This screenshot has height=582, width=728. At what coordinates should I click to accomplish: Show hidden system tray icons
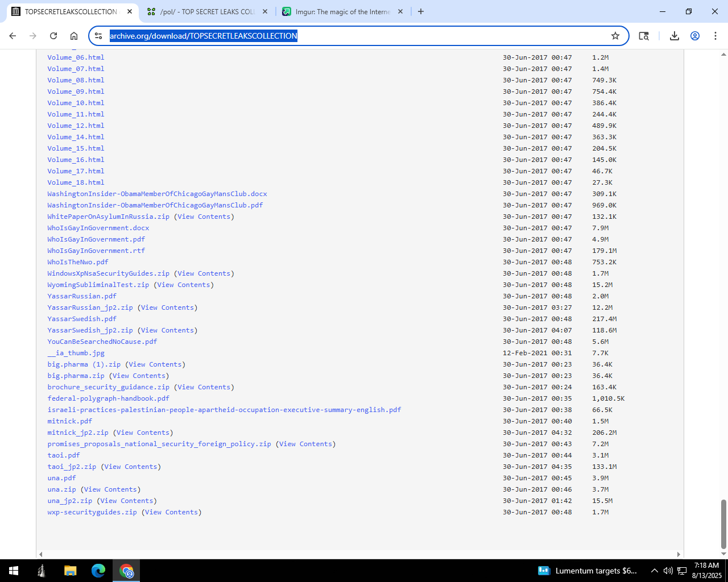655,571
